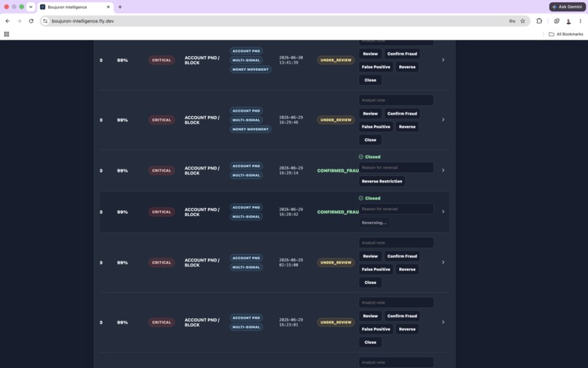Click CONFIRMED_FRAUD status of 16:29:14 alert
Viewport: 588px width, 368px height.
coord(338,170)
